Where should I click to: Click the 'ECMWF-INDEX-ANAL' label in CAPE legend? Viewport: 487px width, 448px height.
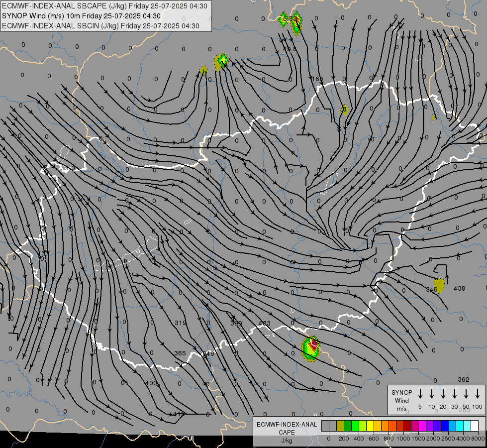tap(287, 425)
